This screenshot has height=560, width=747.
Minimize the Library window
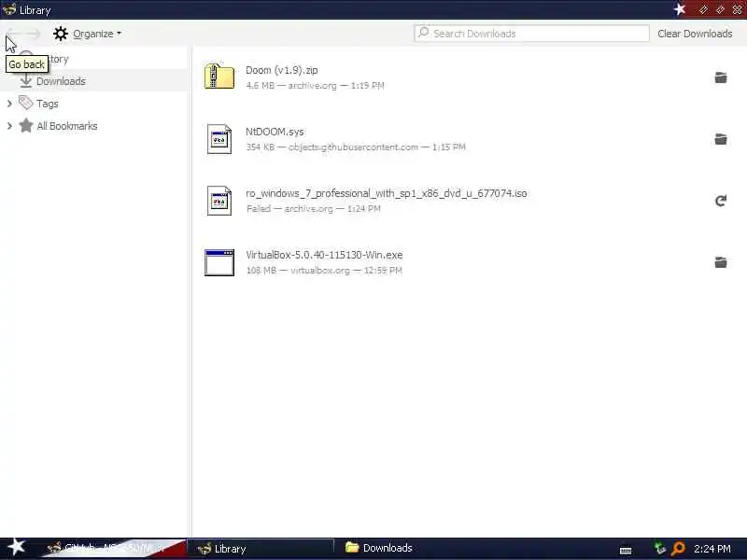click(x=704, y=9)
